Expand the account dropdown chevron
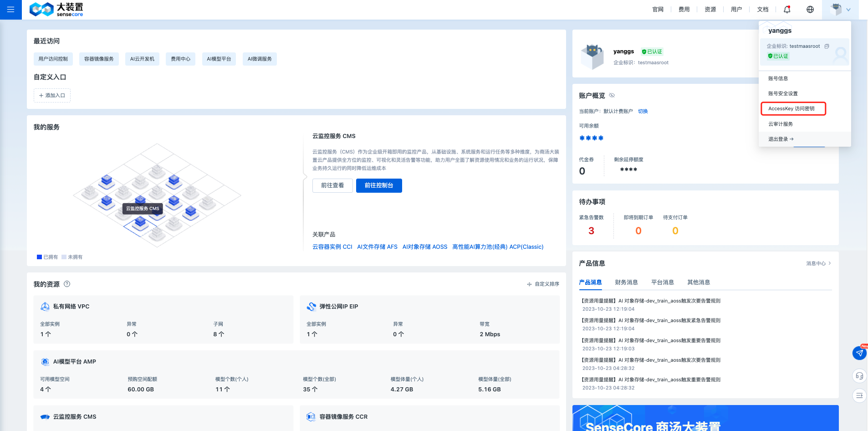This screenshot has width=868, height=431. (x=848, y=10)
